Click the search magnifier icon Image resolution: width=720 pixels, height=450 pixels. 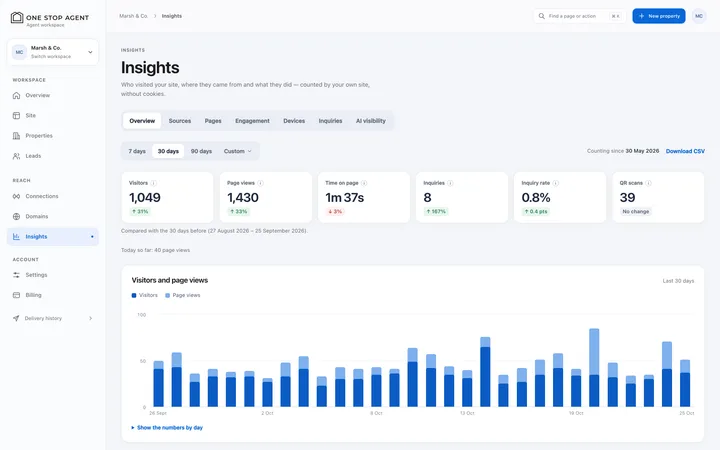542,16
